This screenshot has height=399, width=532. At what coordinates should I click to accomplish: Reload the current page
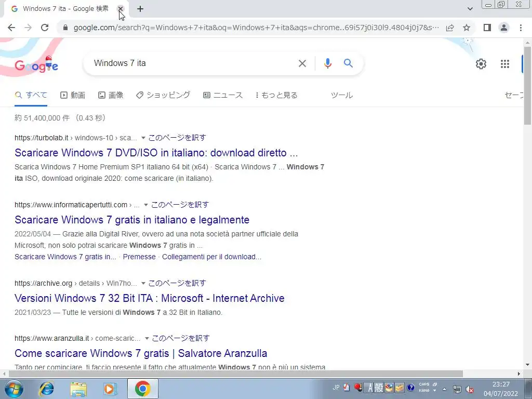(x=45, y=28)
